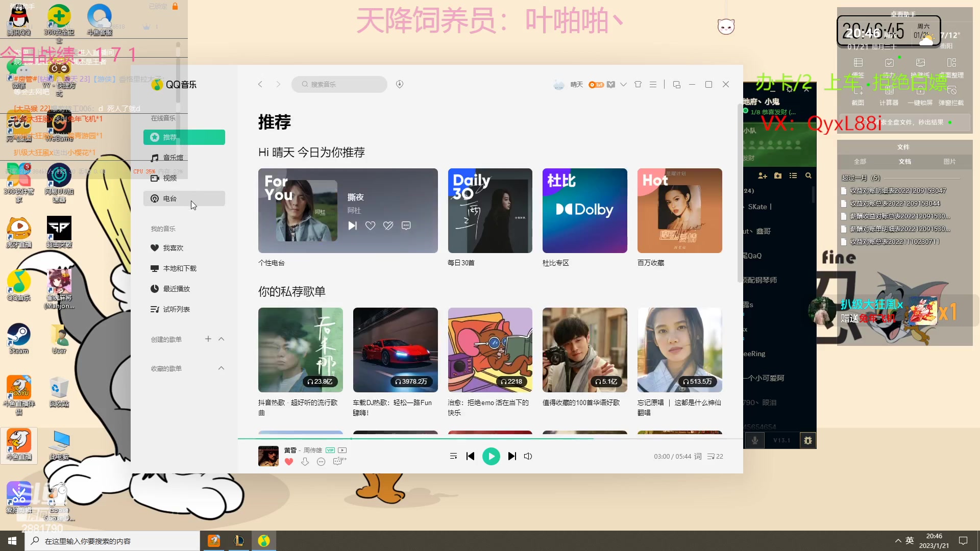The image size is (980, 551).
Task: Open the Daily 30 每日30首 card
Action: [x=490, y=211]
